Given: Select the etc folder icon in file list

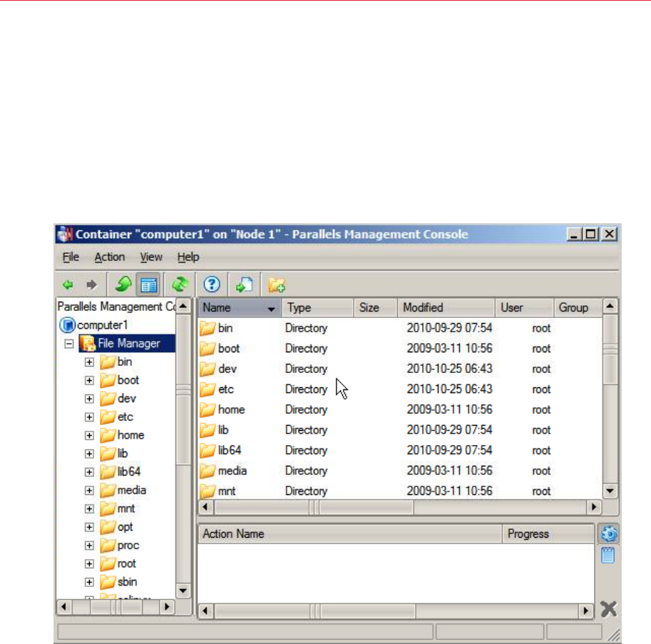Looking at the screenshot, I should (x=207, y=389).
